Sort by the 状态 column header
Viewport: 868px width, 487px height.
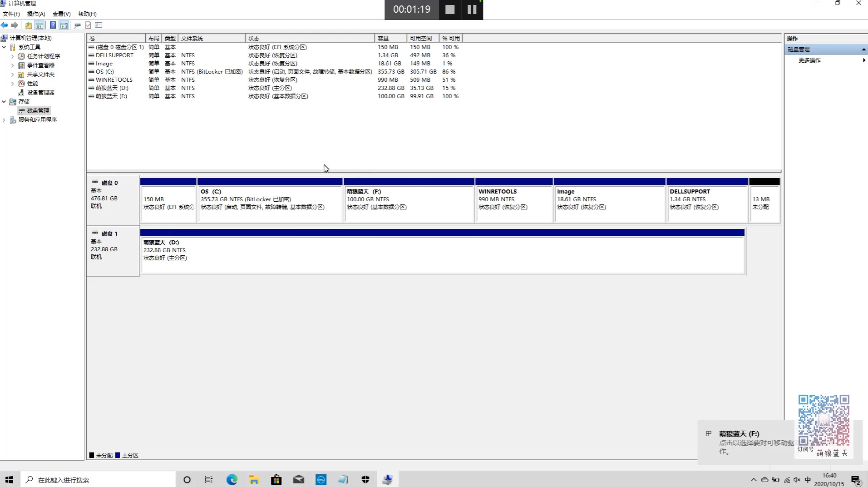(310, 39)
